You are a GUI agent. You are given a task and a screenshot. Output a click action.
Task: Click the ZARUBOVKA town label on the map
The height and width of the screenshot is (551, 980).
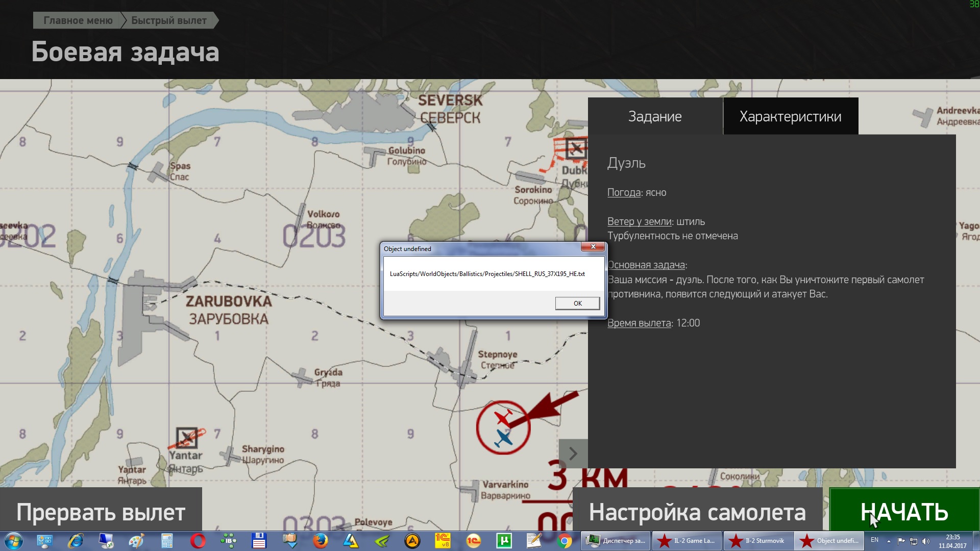[x=229, y=302]
